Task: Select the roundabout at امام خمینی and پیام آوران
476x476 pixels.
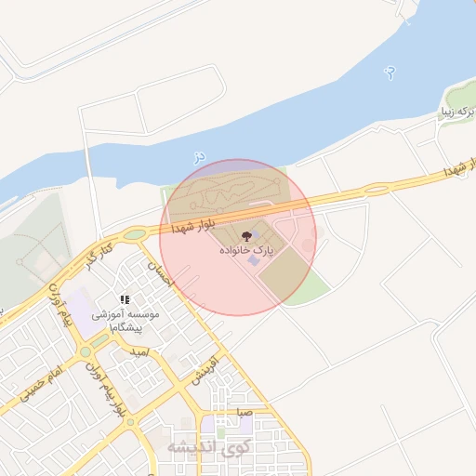Action: (x=86, y=352)
